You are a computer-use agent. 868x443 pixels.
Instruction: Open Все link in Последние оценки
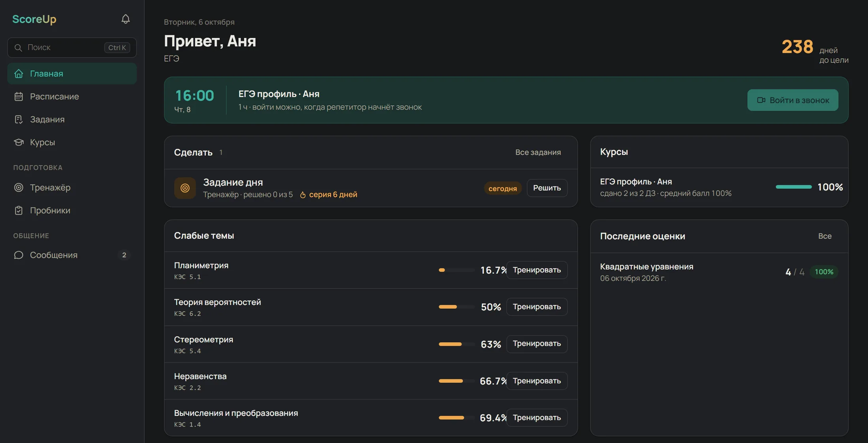(825, 236)
